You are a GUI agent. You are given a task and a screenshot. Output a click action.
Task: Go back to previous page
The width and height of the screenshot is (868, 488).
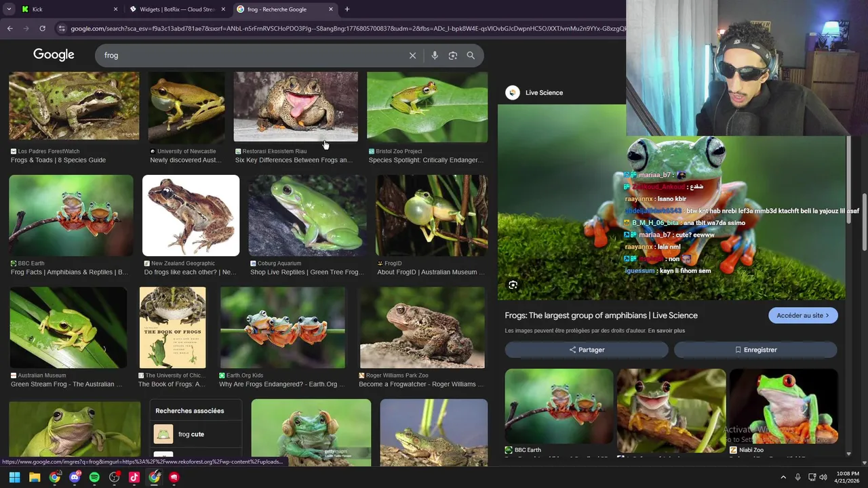click(9, 28)
